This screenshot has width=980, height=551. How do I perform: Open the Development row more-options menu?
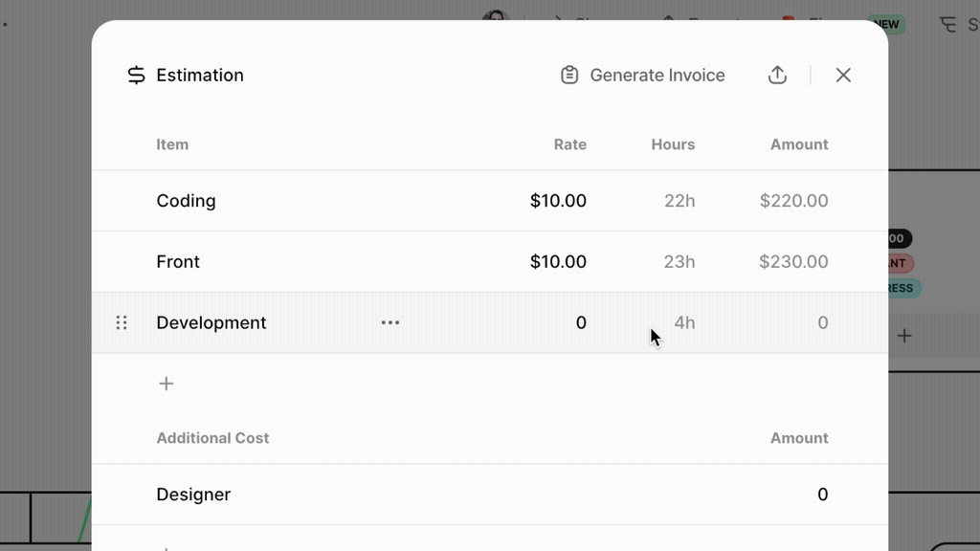click(x=390, y=323)
